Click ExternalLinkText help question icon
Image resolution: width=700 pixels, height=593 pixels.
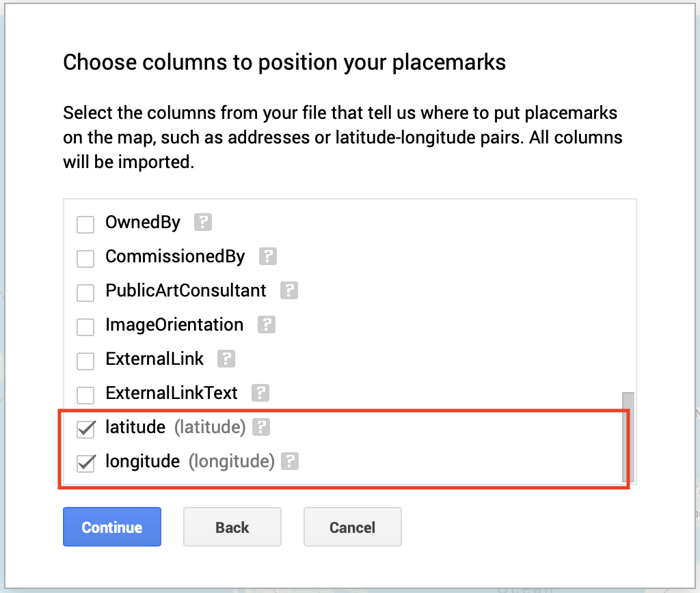click(260, 393)
